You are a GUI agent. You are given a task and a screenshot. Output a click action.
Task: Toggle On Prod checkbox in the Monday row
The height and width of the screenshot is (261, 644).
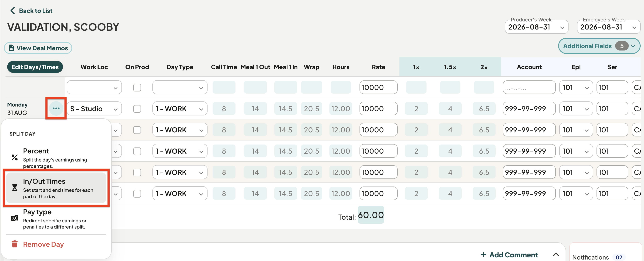pos(137,109)
